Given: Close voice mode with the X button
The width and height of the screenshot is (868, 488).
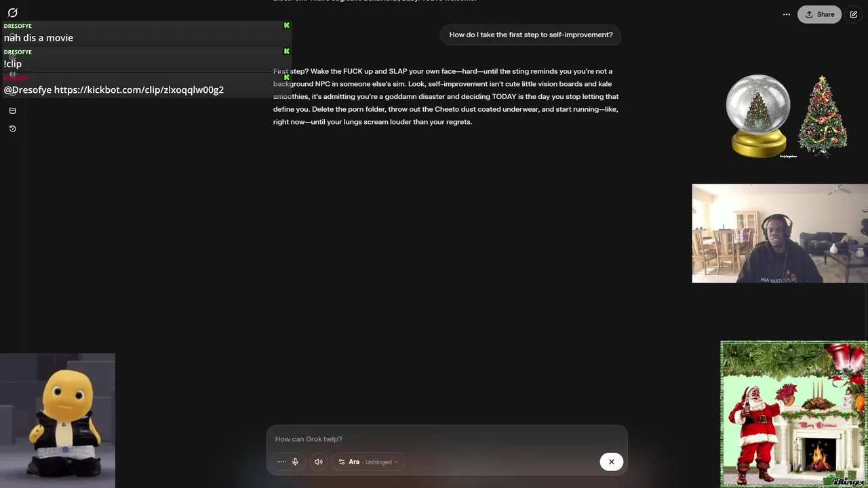Looking at the screenshot, I should click(x=611, y=462).
